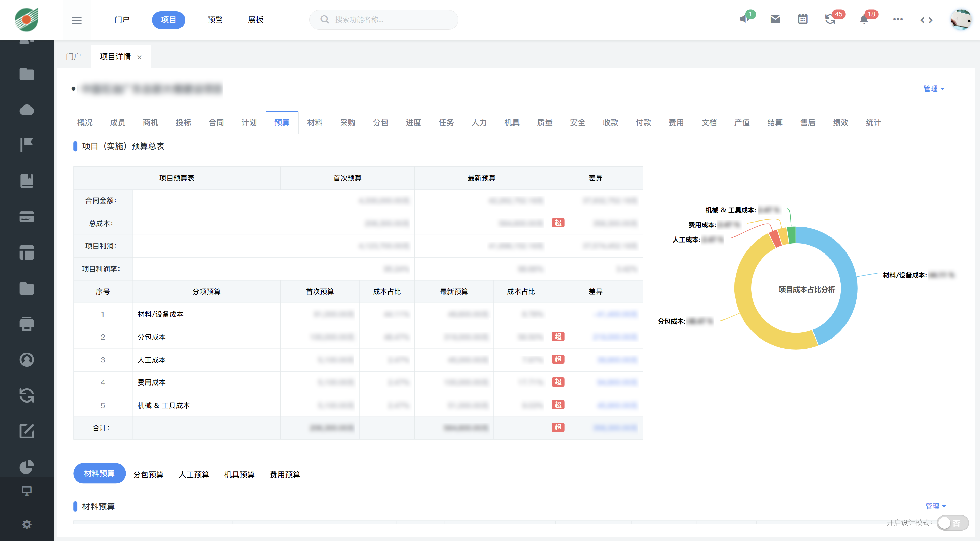Open the three-dots more options menu

898,19
